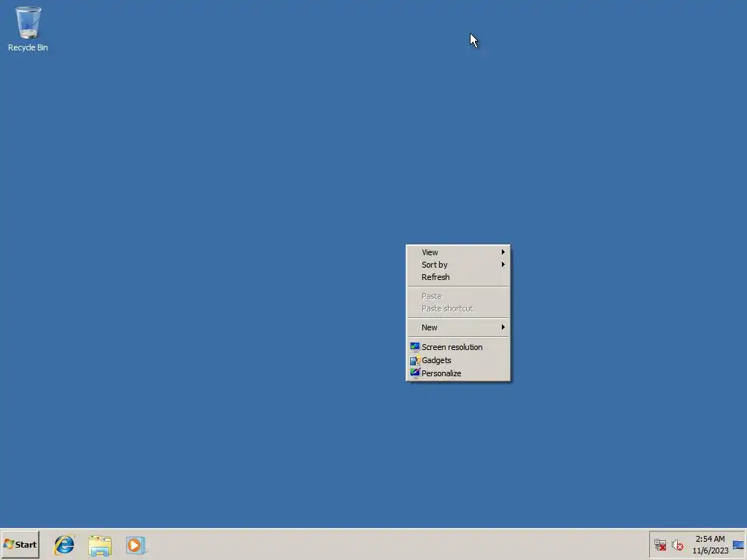
Task: Select the Recycle Bin label text
Action: (x=28, y=47)
